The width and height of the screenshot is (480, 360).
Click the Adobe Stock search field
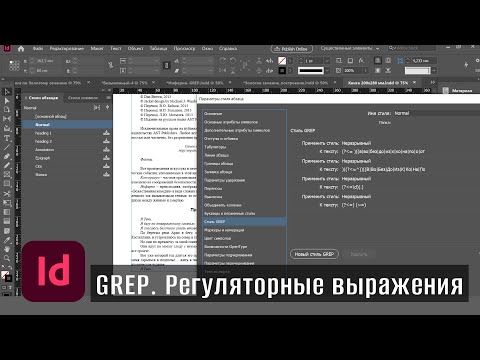tap(412, 49)
